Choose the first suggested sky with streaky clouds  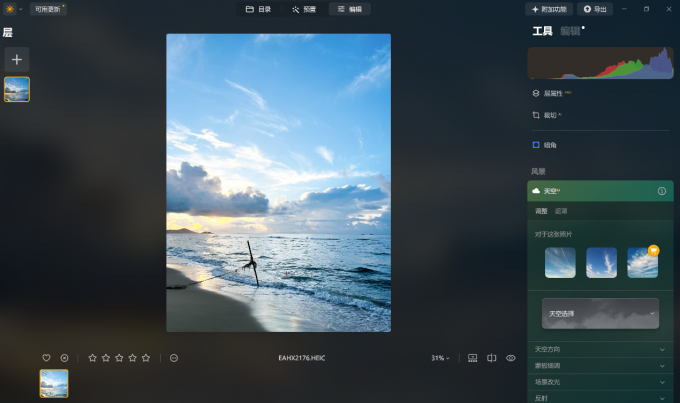[x=560, y=262]
